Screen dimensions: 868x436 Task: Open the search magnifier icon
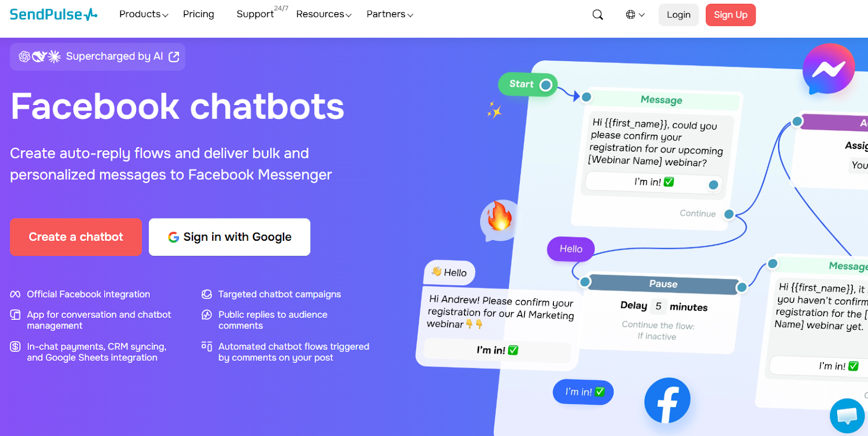click(x=598, y=15)
